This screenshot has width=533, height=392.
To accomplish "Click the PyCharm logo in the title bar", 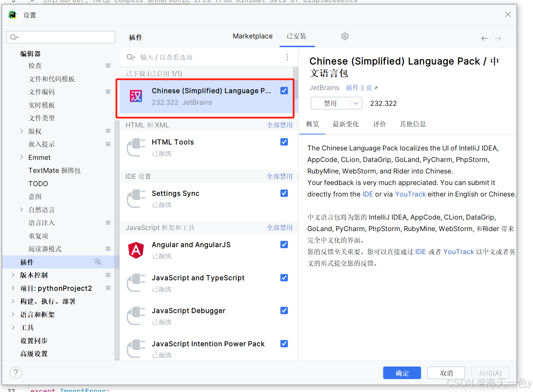I will click(x=13, y=15).
